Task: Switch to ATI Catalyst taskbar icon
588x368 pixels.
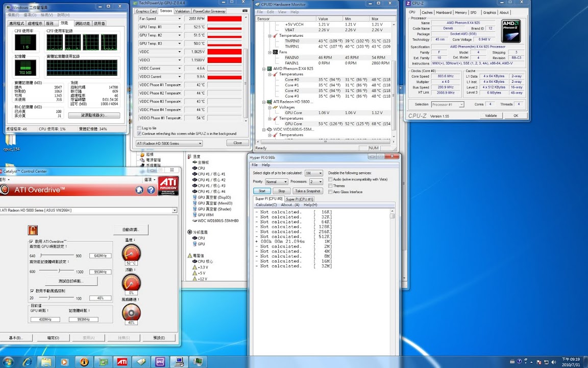Action: 122,362
